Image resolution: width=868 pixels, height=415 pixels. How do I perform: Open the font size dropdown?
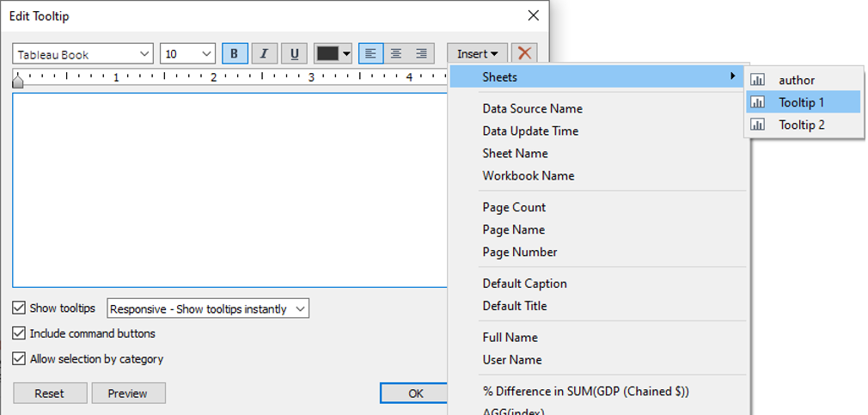coord(187,54)
